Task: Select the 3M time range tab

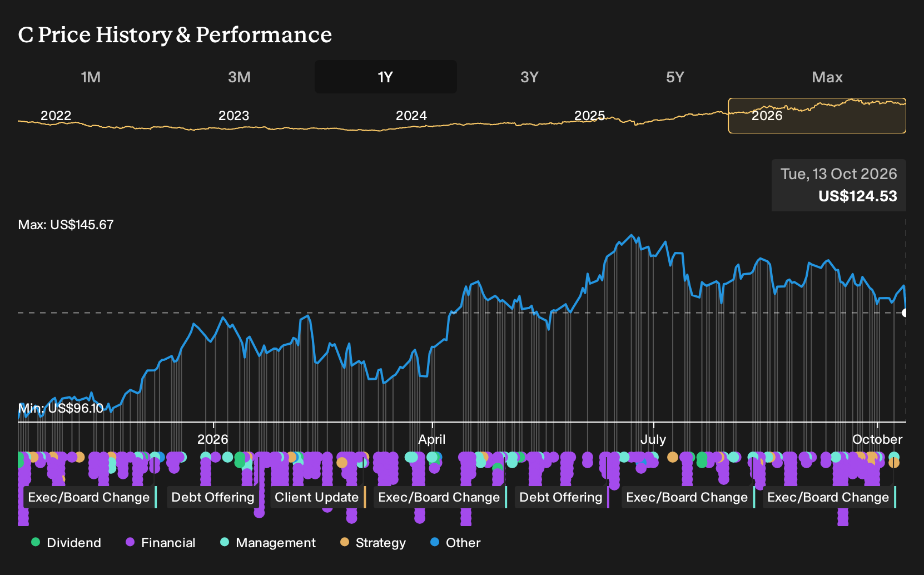Action: [x=239, y=77]
